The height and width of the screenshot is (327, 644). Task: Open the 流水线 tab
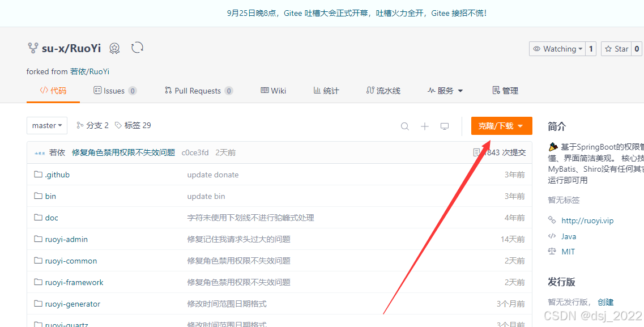tap(383, 90)
